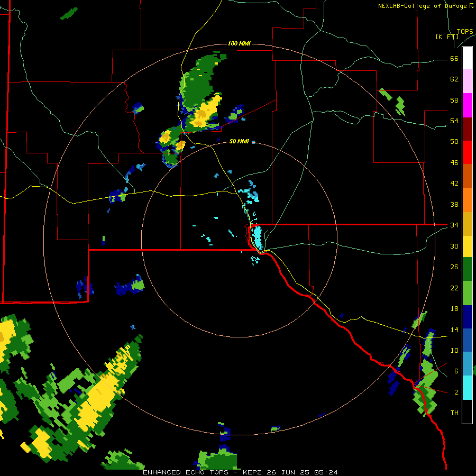Select the light green legend swatch

point(467,293)
